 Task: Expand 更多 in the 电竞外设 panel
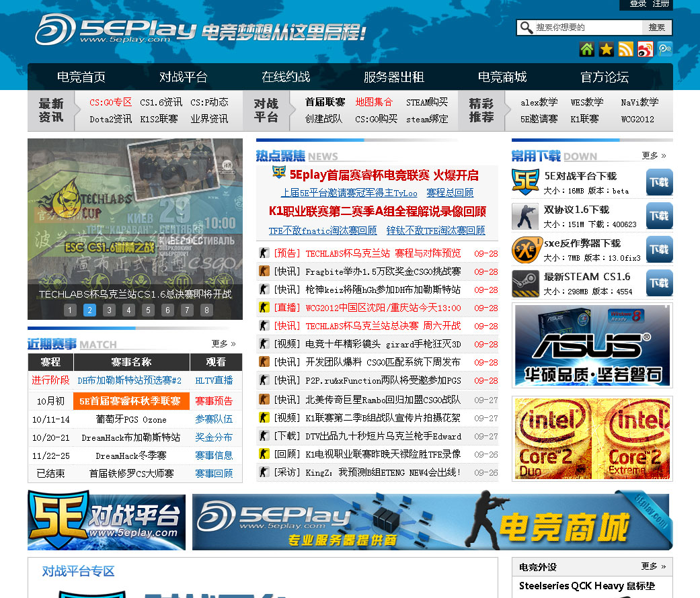(654, 566)
